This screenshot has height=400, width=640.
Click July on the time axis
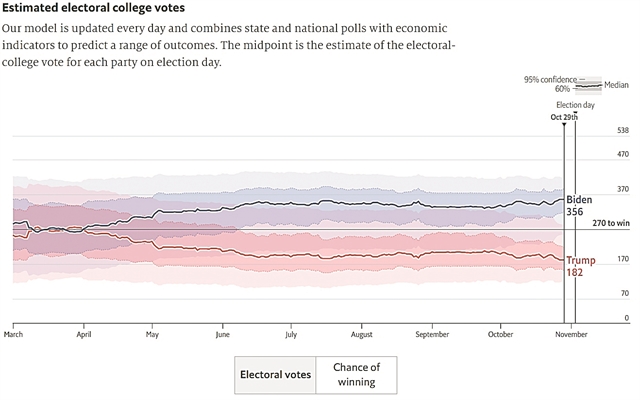290,336
